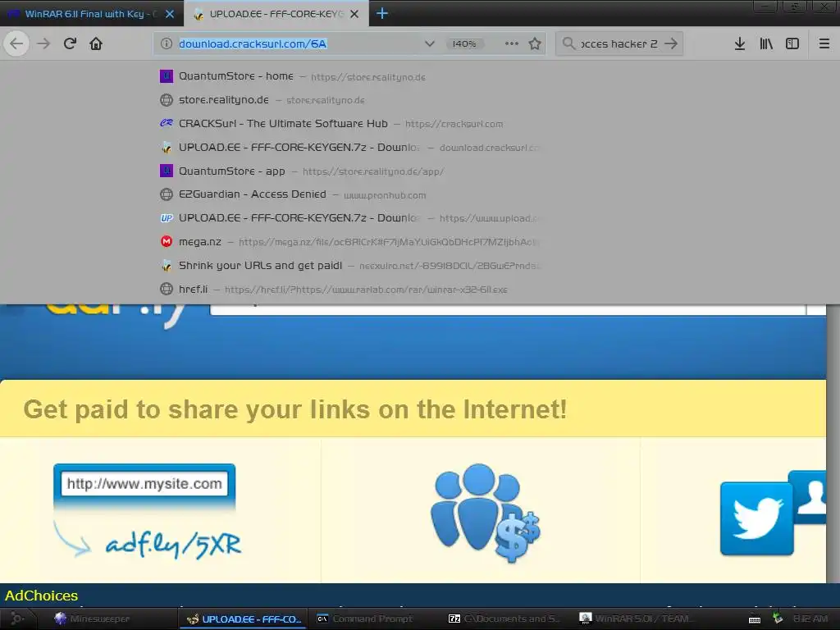Viewport: 840px width, 630px height.
Task: Switch to 7-Zip Documents and Settings window
Action: pyautogui.click(x=504, y=619)
